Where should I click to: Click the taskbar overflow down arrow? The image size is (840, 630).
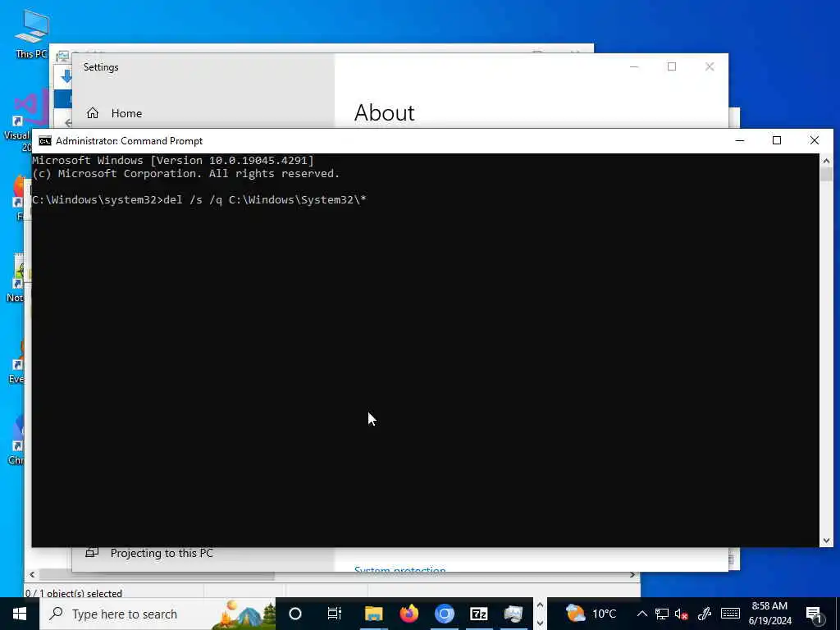(x=540, y=623)
